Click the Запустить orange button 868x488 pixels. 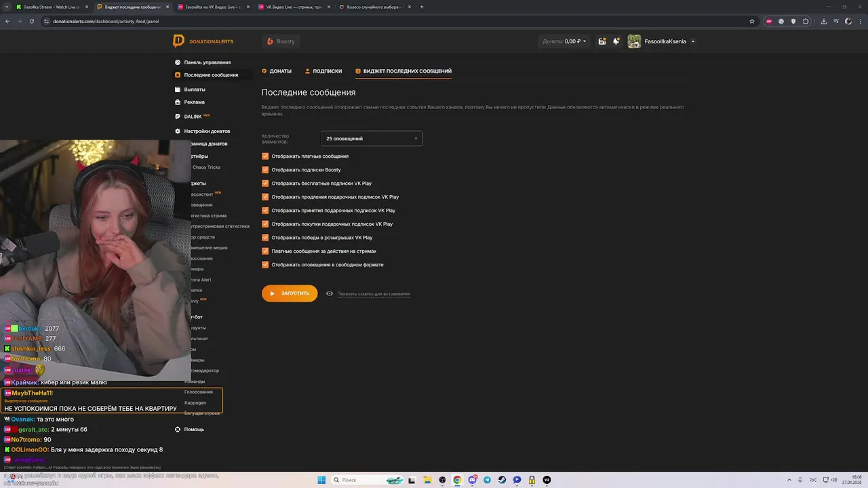(x=290, y=293)
